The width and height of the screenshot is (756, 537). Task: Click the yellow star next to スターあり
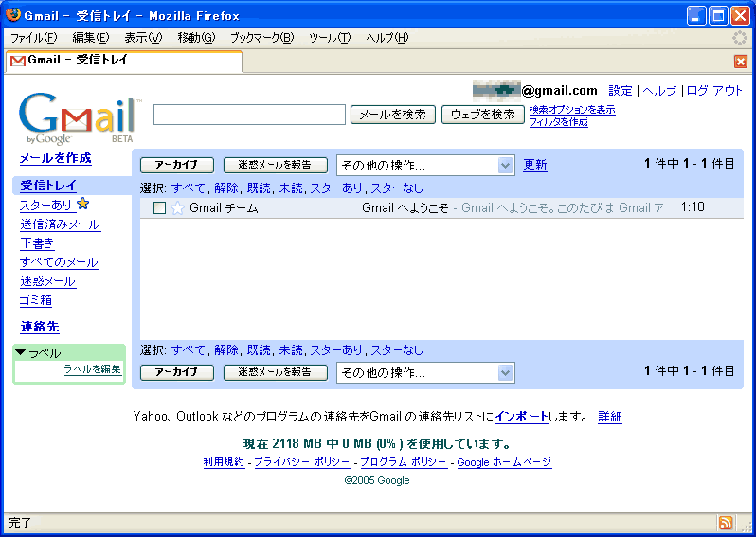(x=83, y=204)
